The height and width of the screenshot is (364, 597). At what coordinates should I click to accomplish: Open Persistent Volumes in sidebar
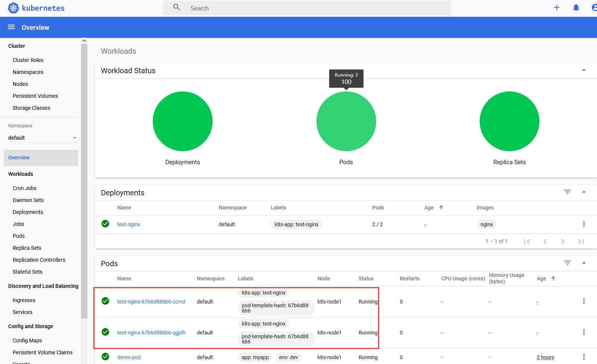tap(35, 96)
